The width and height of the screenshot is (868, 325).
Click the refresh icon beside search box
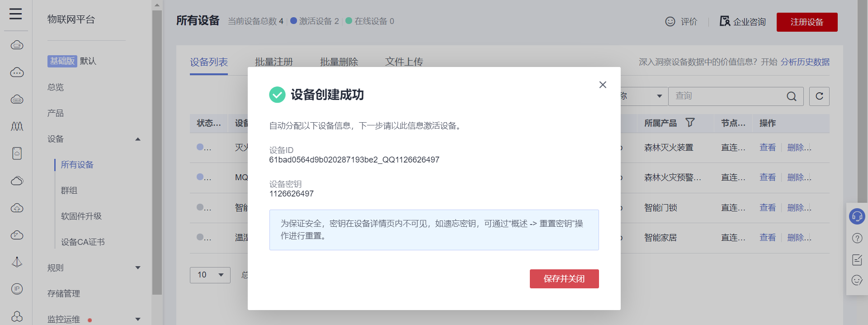pyautogui.click(x=819, y=96)
